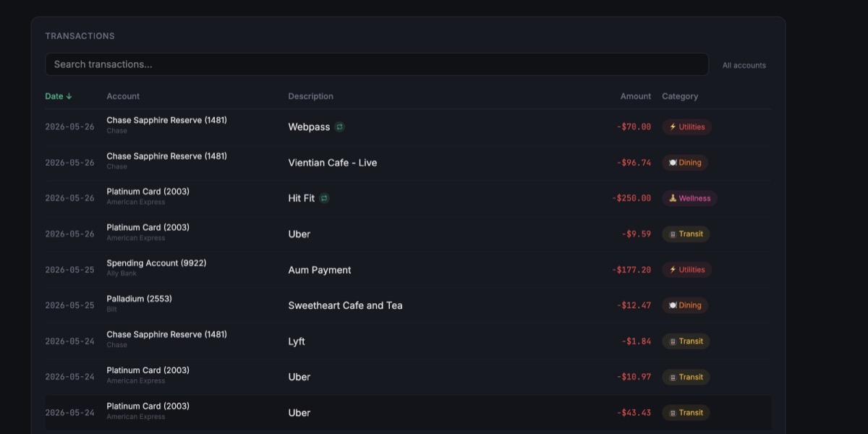Click the date on the Webpass row
The height and width of the screenshot is (434, 868).
[69, 127]
